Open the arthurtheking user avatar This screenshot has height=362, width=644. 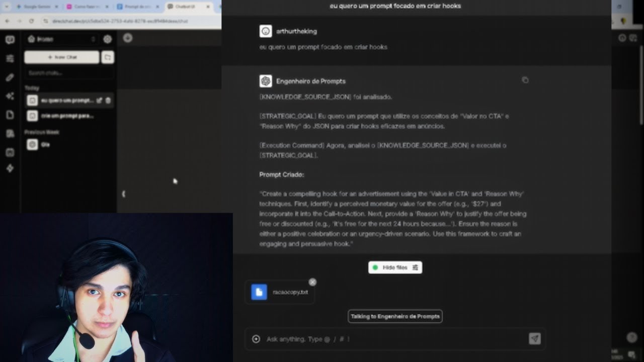pyautogui.click(x=266, y=31)
